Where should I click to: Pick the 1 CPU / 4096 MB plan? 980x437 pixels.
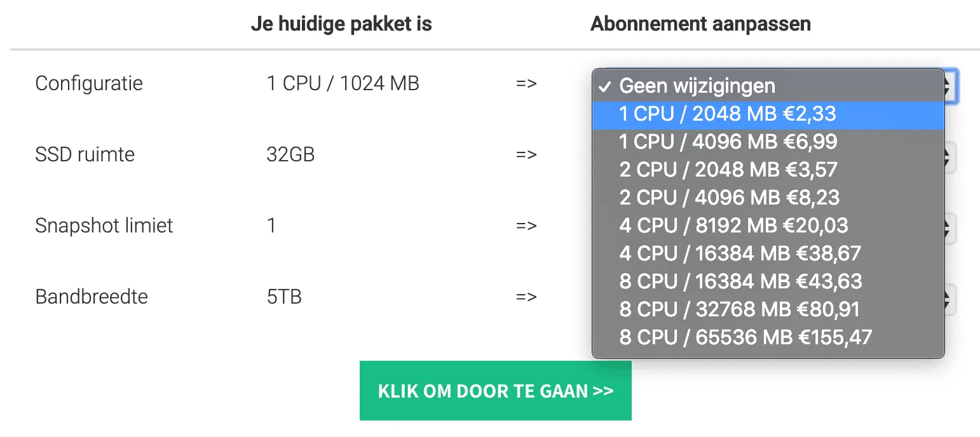(728, 142)
